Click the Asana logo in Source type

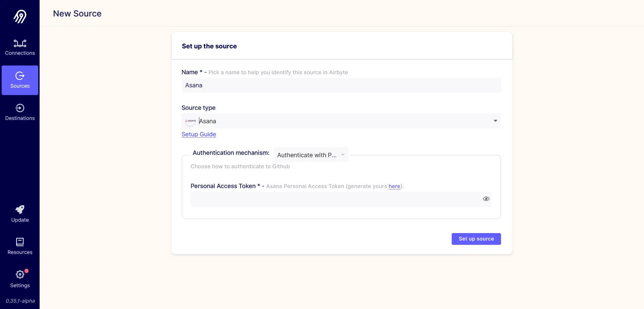click(190, 121)
